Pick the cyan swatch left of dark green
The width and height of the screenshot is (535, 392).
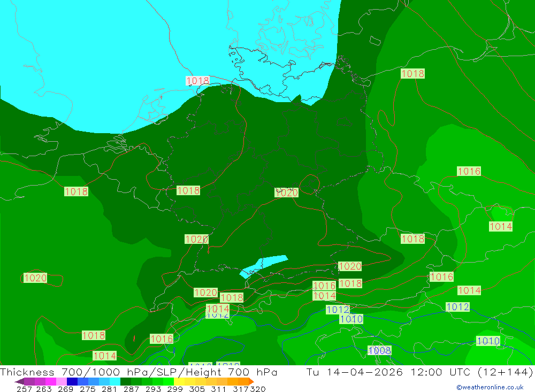[x=115, y=381]
